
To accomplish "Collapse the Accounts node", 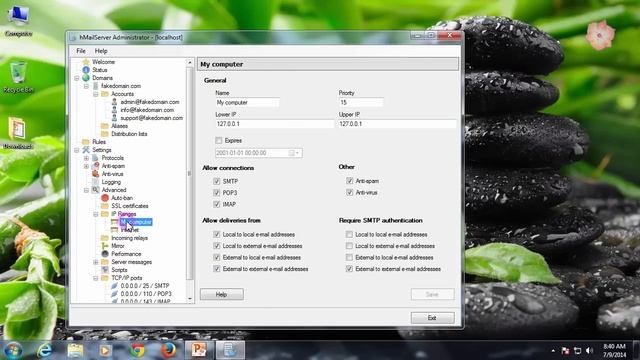I will coord(96,94).
